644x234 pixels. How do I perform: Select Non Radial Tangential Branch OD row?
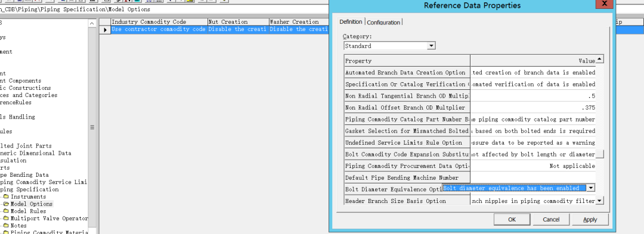point(407,96)
